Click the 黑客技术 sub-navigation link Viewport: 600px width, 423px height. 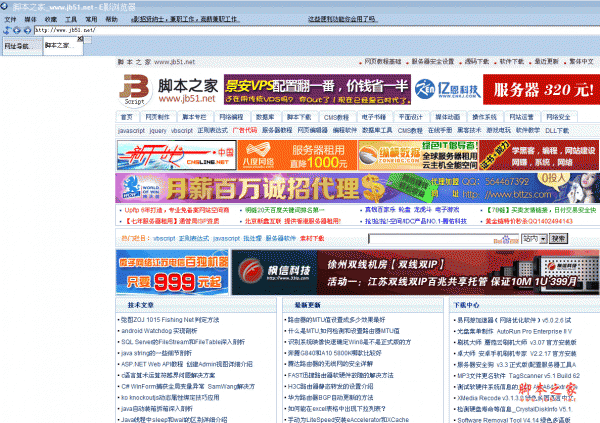point(469,131)
